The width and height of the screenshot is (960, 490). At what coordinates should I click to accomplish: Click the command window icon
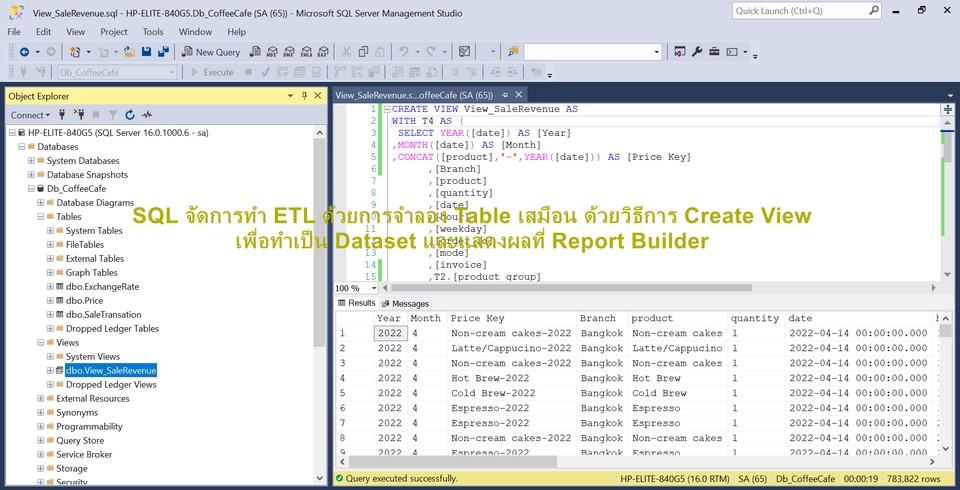coord(732,52)
